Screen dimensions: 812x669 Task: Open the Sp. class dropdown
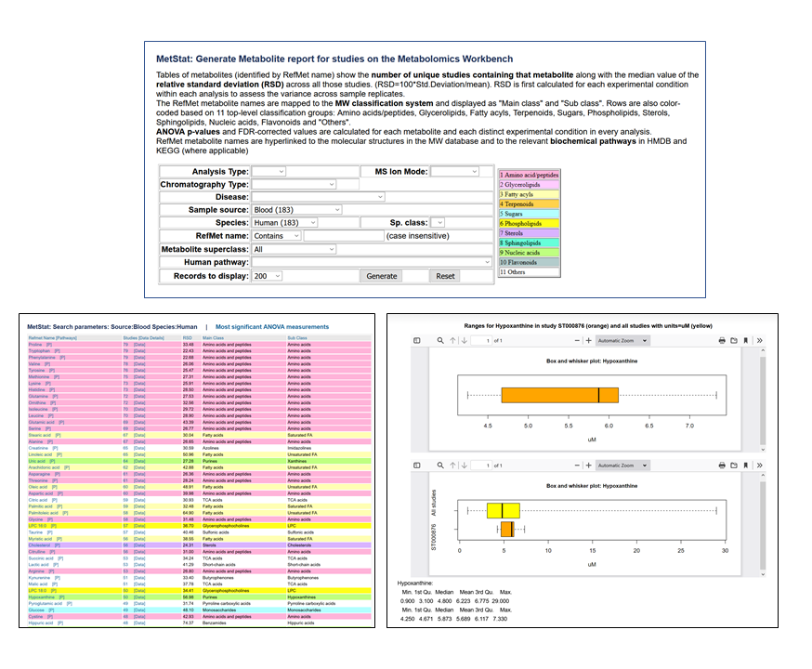point(438,223)
